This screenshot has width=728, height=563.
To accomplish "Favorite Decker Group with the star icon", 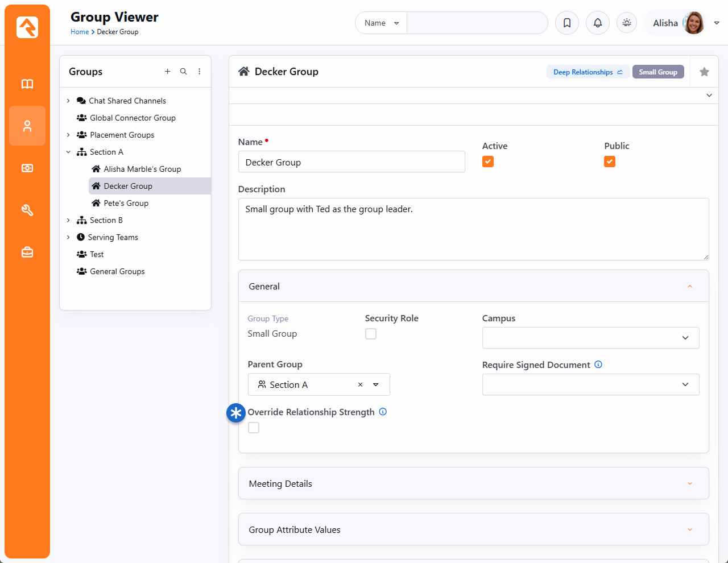I will (x=704, y=72).
